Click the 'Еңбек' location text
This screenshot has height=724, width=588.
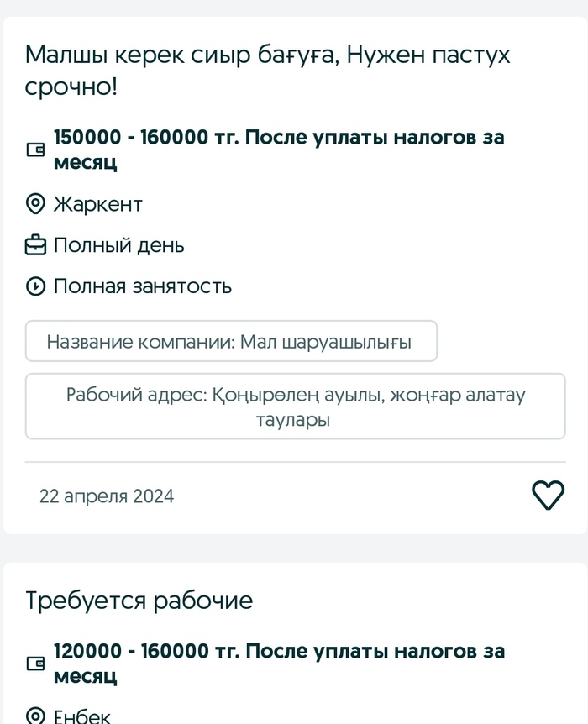(81, 716)
